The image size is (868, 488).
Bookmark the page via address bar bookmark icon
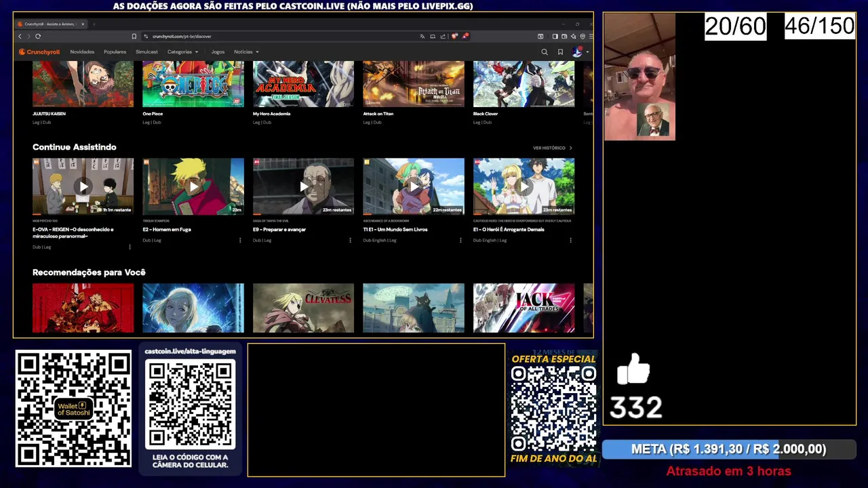click(134, 36)
